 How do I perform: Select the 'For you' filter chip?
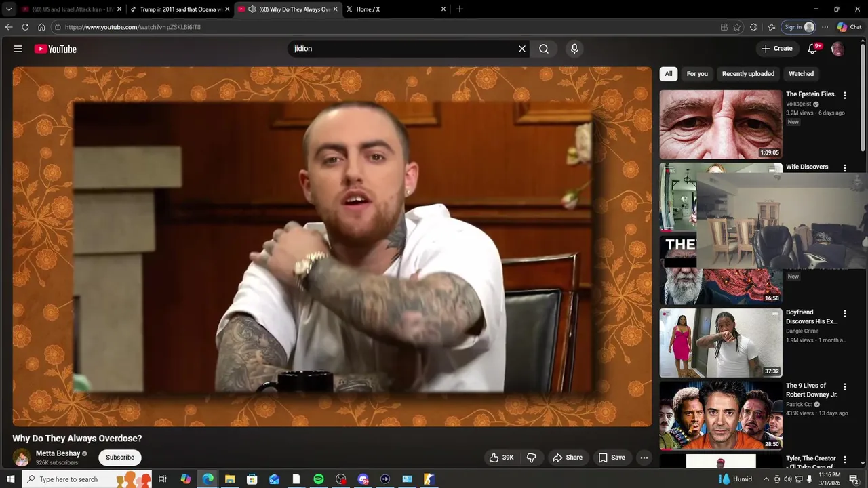697,74
